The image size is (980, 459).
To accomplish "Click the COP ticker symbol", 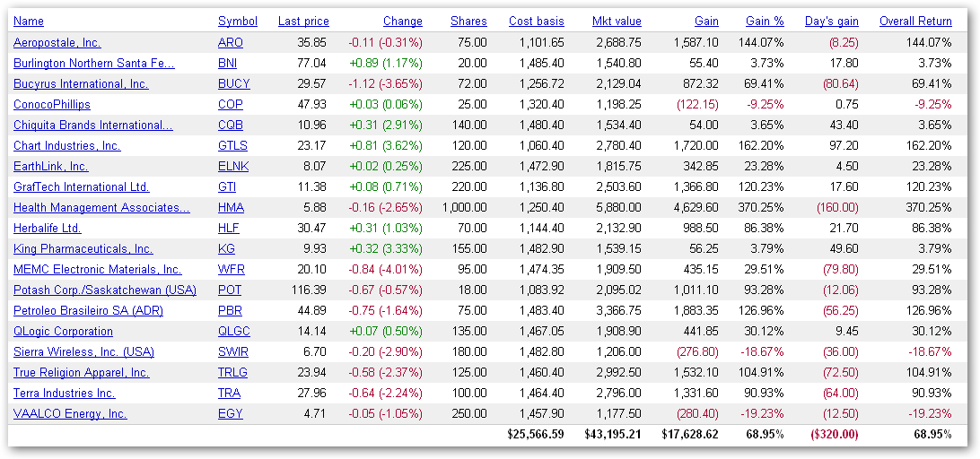I will [231, 104].
